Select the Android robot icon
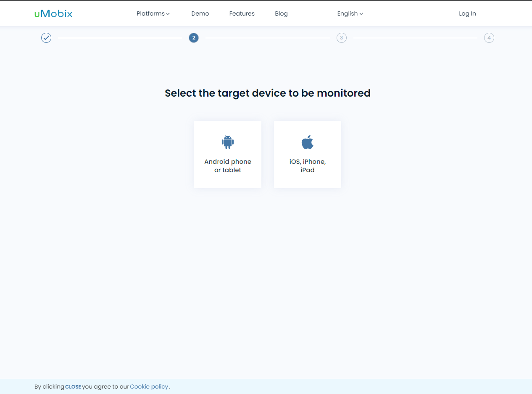The width and height of the screenshot is (532, 394). click(x=228, y=142)
